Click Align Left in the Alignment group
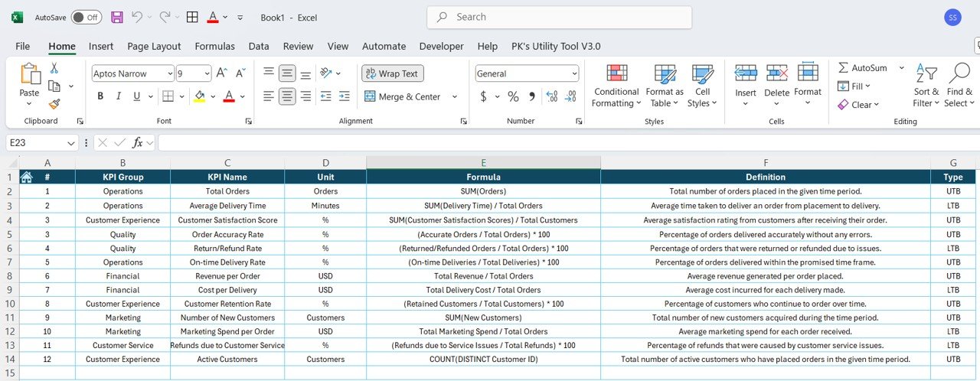 269,96
